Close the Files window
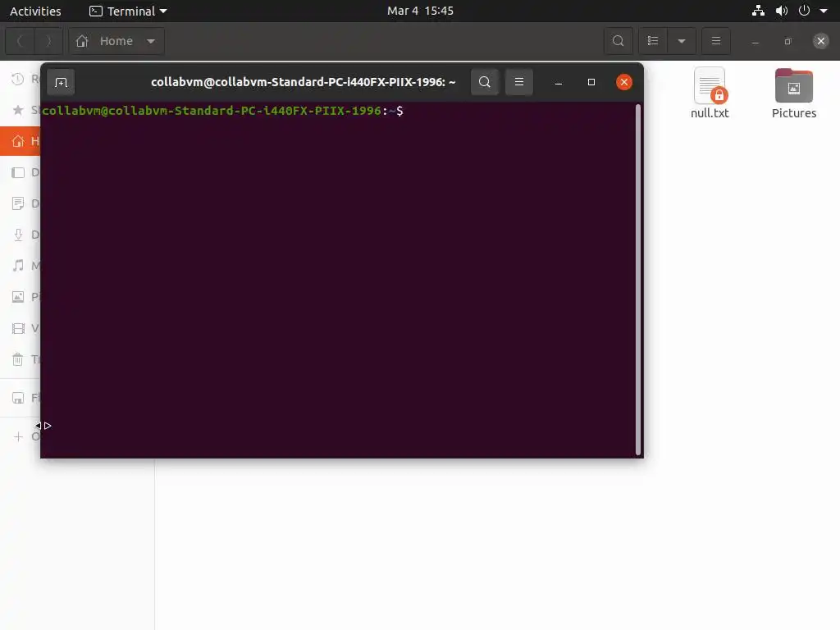840x630 pixels. [x=820, y=41]
